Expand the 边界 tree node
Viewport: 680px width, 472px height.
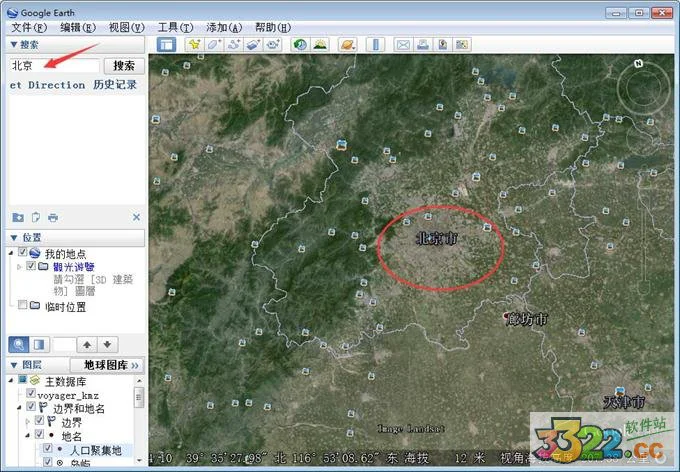[27, 421]
